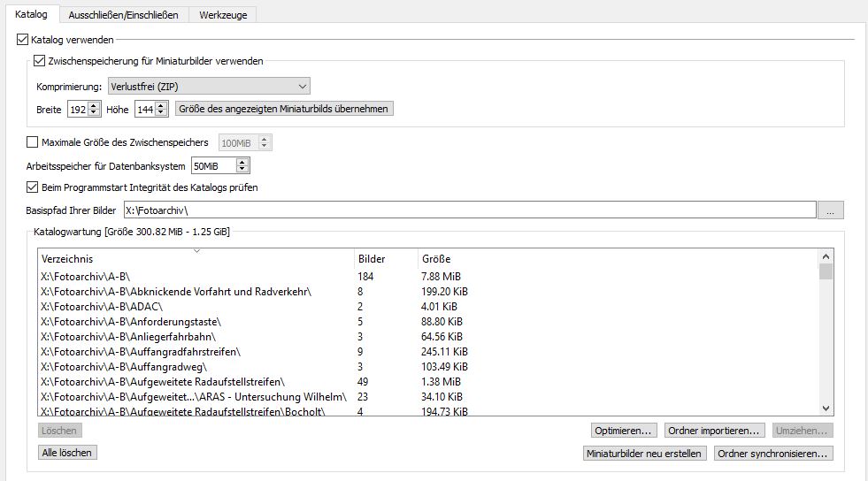Sort list by Verzeichnis column header
The height and width of the screenshot is (481, 868).
(x=195, y=259)
